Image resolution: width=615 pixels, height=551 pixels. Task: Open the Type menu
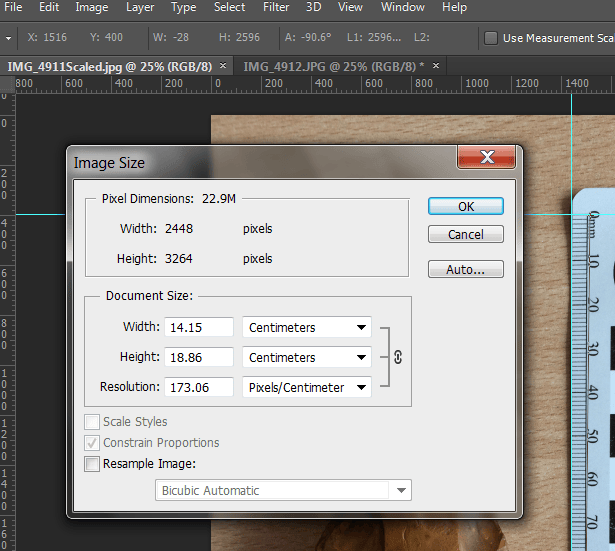(x=184, y=7)
